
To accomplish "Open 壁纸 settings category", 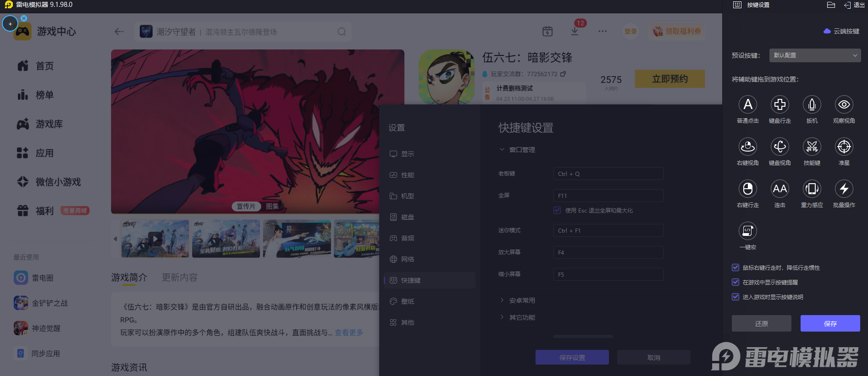I will [x=429, y=301].
